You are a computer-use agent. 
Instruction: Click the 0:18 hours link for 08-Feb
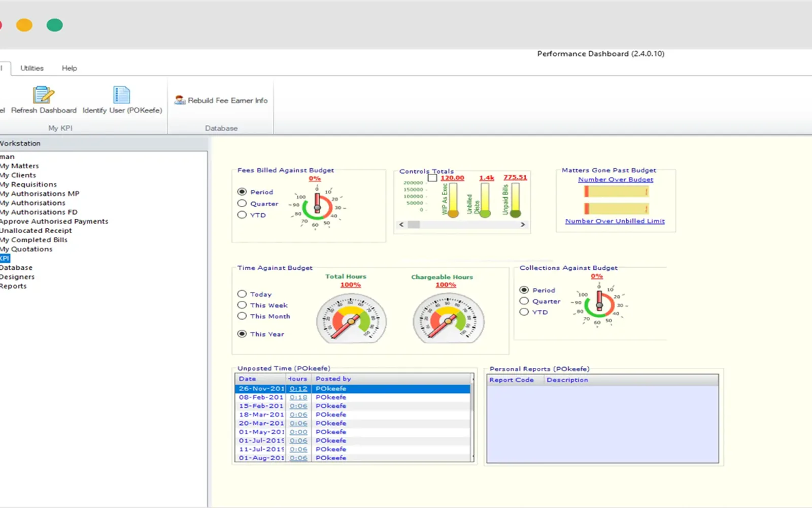298,397
